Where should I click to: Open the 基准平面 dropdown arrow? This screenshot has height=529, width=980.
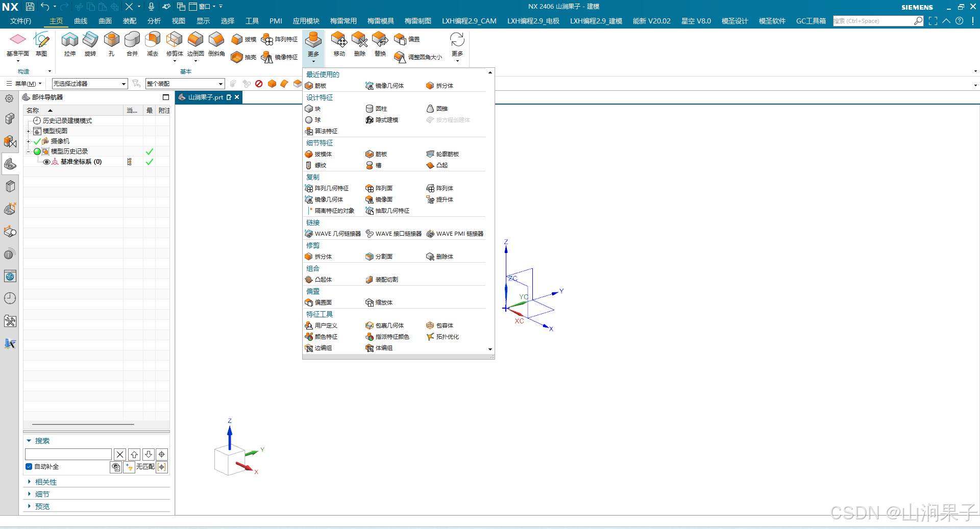18,61
